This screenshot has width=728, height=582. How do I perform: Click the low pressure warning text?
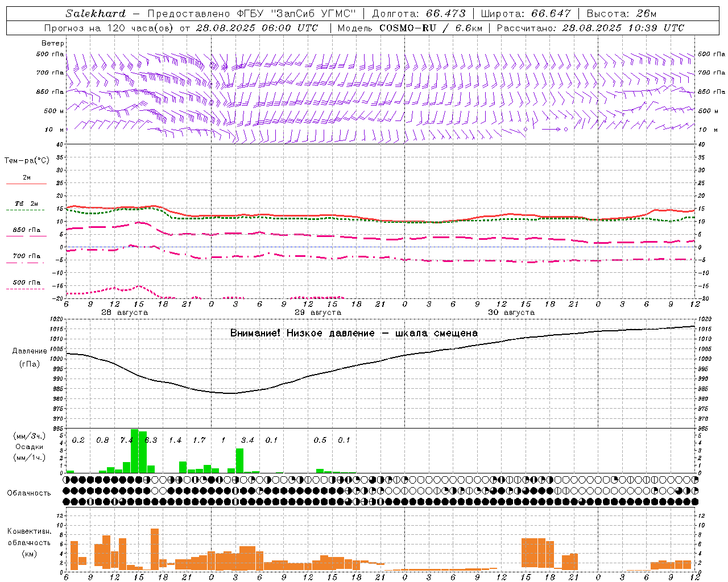(354, 333)
